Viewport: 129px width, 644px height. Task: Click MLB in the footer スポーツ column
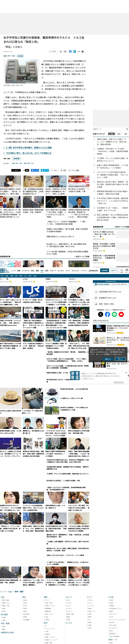[68, 600]
